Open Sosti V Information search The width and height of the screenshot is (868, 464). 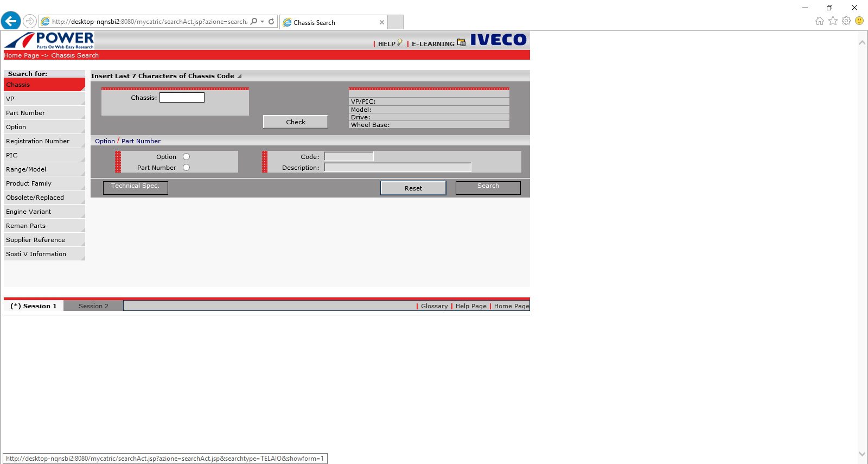click(44, 254)
